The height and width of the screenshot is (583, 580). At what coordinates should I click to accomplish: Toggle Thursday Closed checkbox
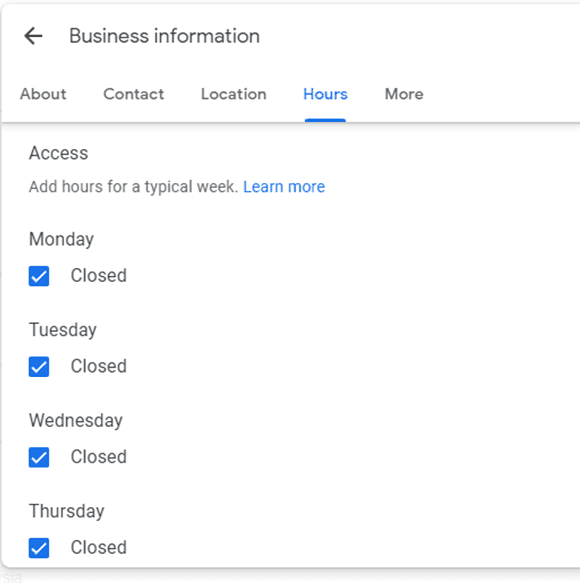[x=39, y=548]
